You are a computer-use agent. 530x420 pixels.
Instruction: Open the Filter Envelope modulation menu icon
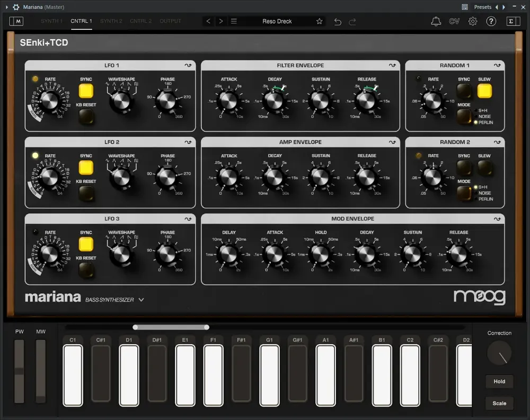392,65
